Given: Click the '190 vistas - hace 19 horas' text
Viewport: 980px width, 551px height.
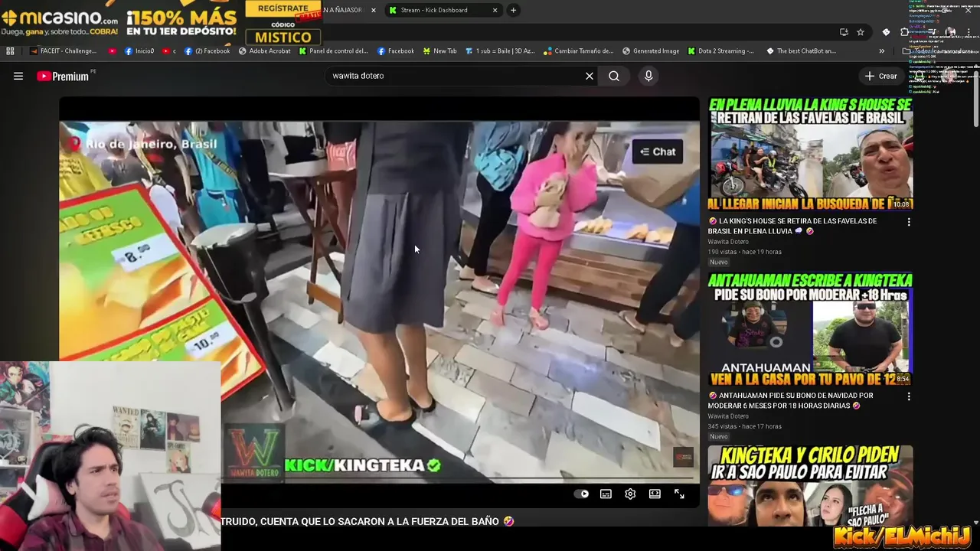Looking at the screenshot, I should [x=745, y=252].
